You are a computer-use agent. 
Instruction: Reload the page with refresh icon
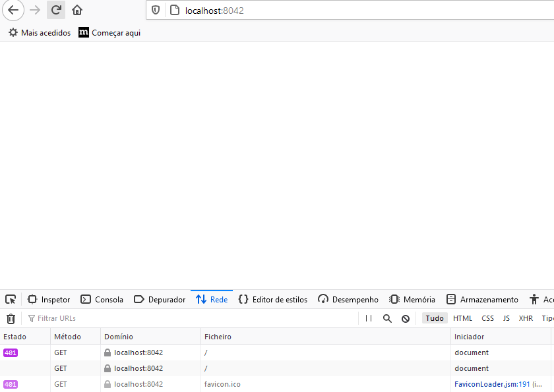[x=57, y=11]
